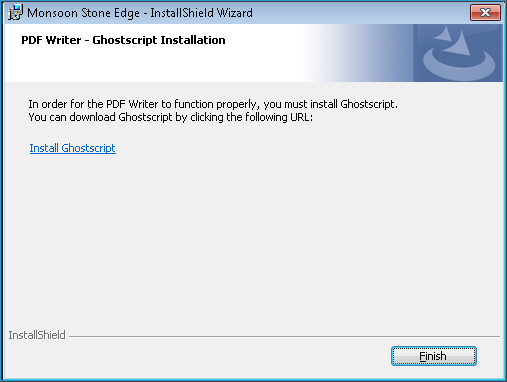
Task: Click the Finish button
Action: tap(434, 356)
